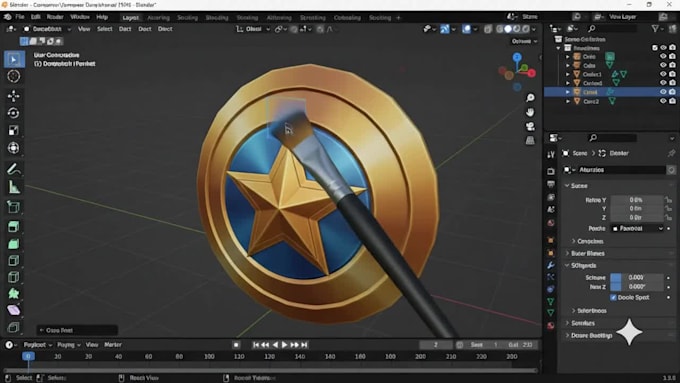The height and width of the screenshot is (383, 680).
Task: Play the animation forward
Action: 284,345
